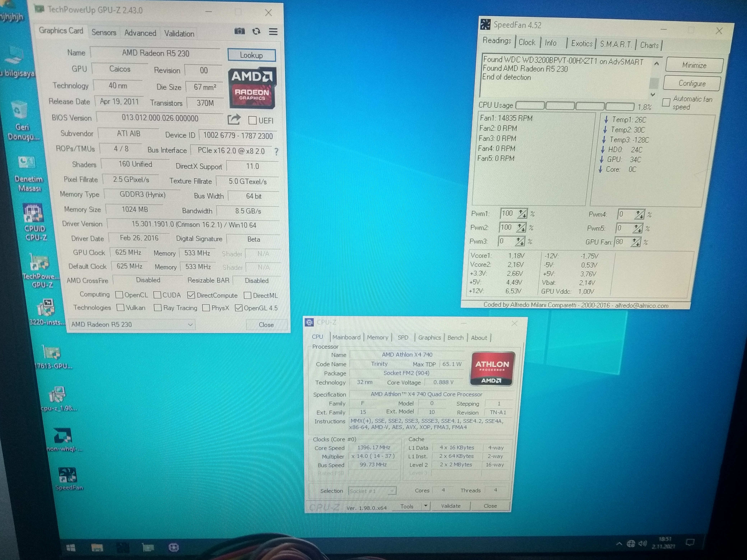Viewport: 747px width, 560px height.
Task: Toggle the OpenCL checkbox in GPU-Z
Action: 119,295
